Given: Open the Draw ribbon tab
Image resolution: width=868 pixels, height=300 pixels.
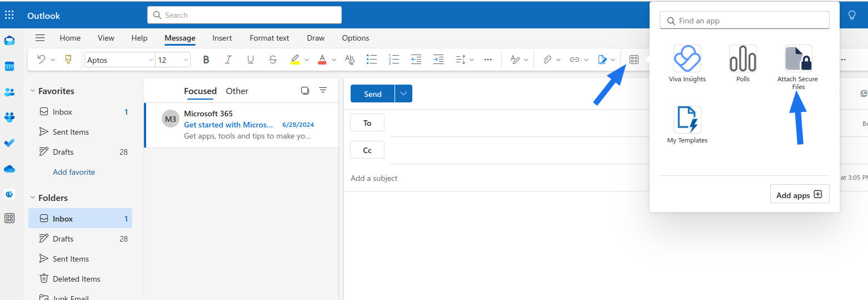Looking at the screenshot, I should click(x=316, y=38).
